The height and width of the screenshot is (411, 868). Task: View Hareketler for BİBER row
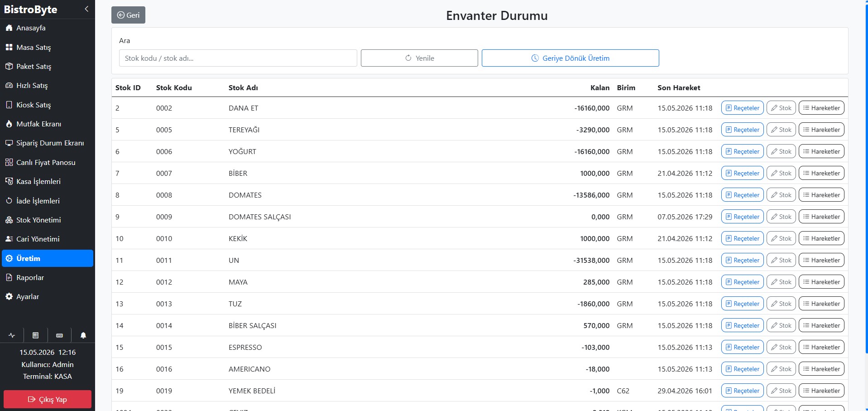821,173
